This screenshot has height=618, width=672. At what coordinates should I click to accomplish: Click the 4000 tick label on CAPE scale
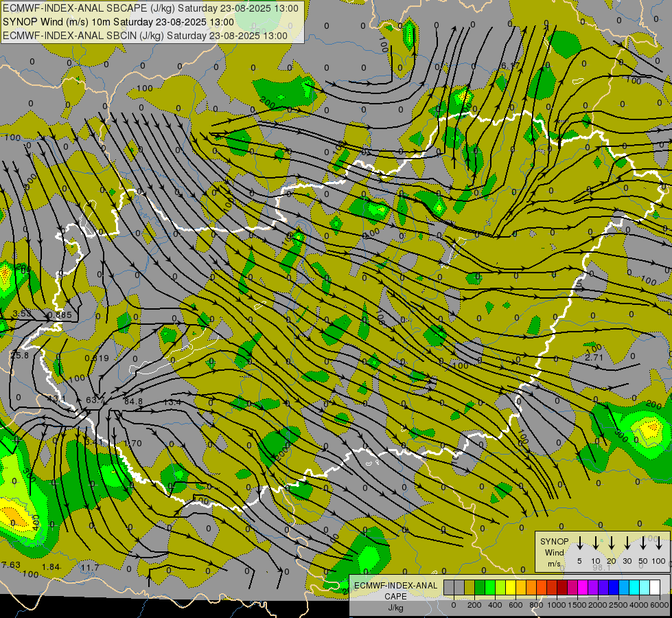point(640,605)
